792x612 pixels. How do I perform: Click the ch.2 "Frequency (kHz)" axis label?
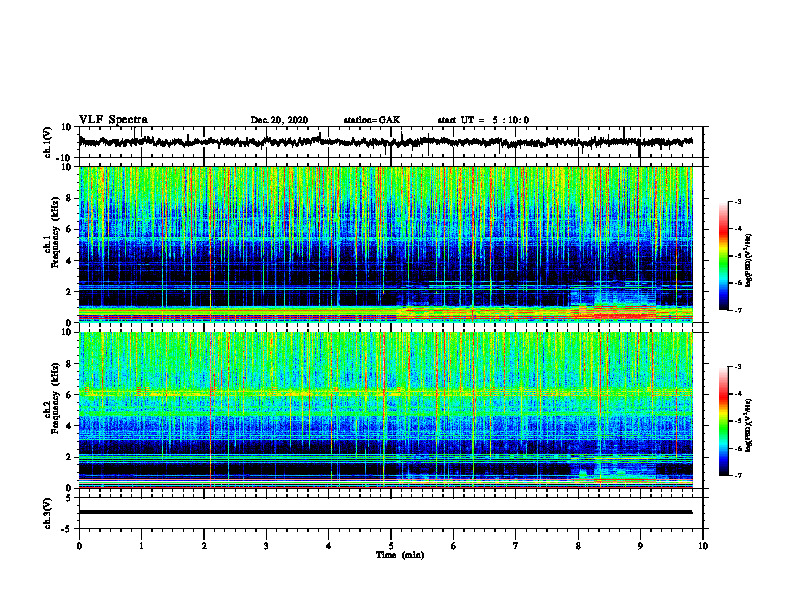[x=55, y=397]
